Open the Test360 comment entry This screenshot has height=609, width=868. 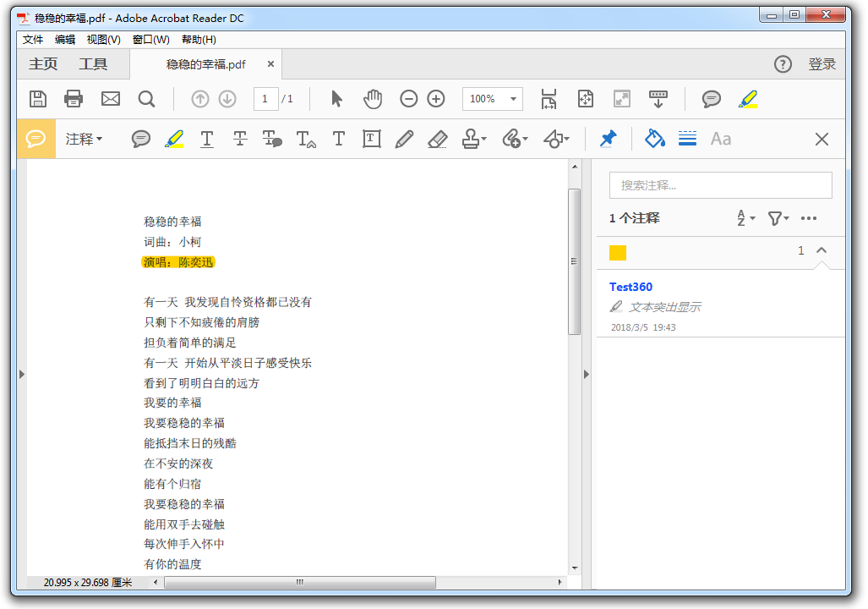(x=631, y=288)
